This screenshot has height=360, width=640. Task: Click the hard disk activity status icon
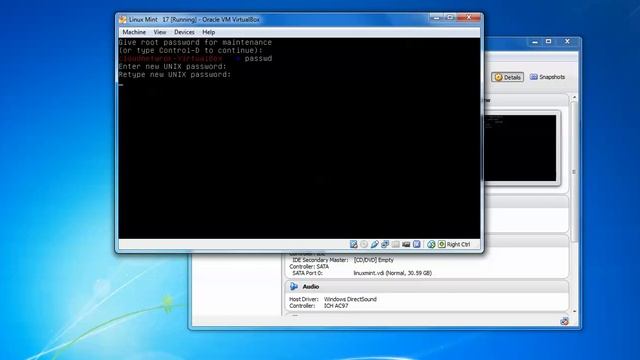pos(353,244)
